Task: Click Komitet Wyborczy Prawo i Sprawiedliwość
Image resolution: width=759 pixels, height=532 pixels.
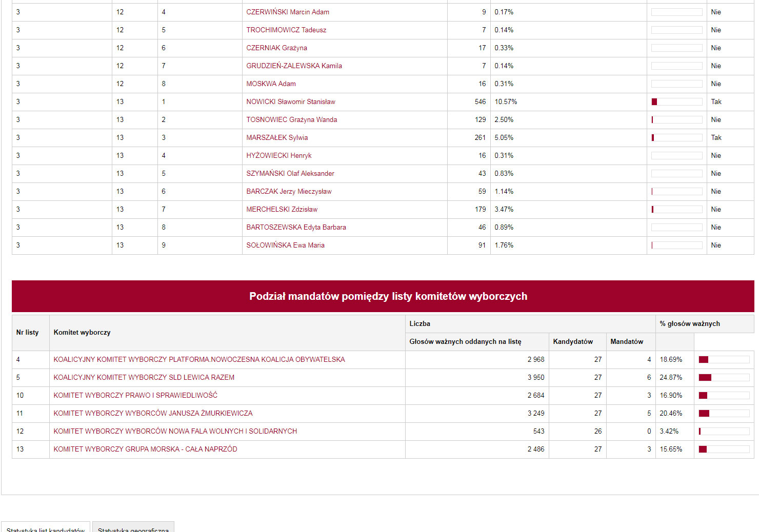Action: point(135,396)
